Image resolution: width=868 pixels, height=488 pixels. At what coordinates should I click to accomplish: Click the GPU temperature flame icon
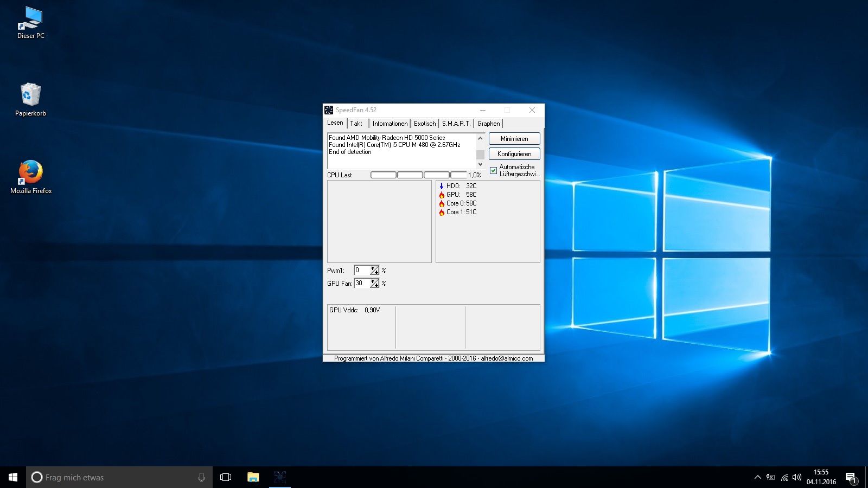442,195
